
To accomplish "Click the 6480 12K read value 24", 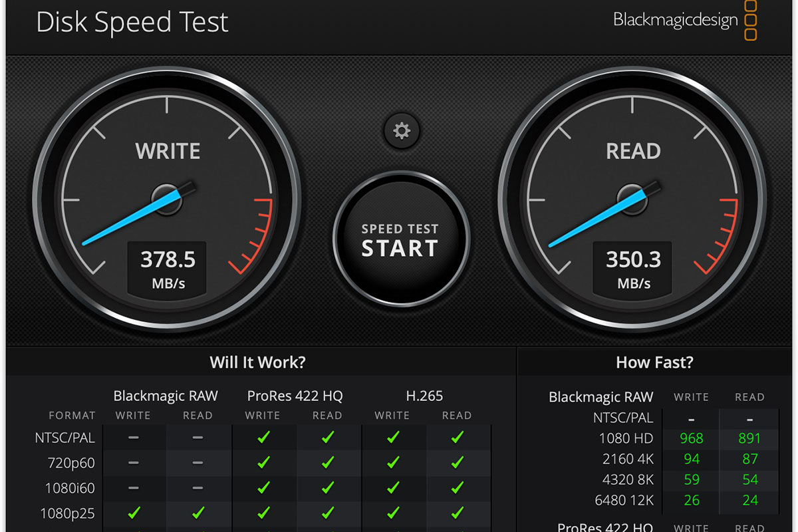I will (750, 501).
